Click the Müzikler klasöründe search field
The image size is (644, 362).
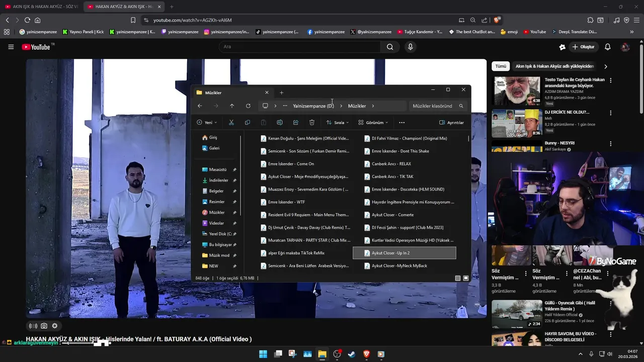(x=437, y=106)
